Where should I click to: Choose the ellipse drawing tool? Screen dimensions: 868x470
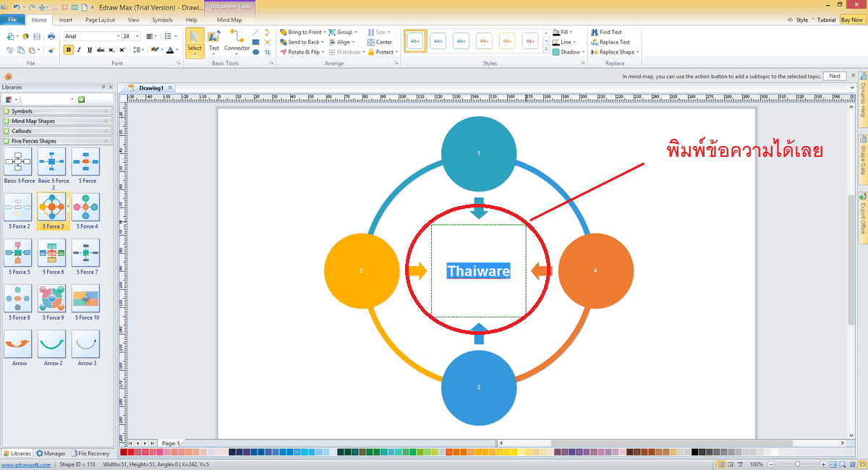click(x=256, y=51)
